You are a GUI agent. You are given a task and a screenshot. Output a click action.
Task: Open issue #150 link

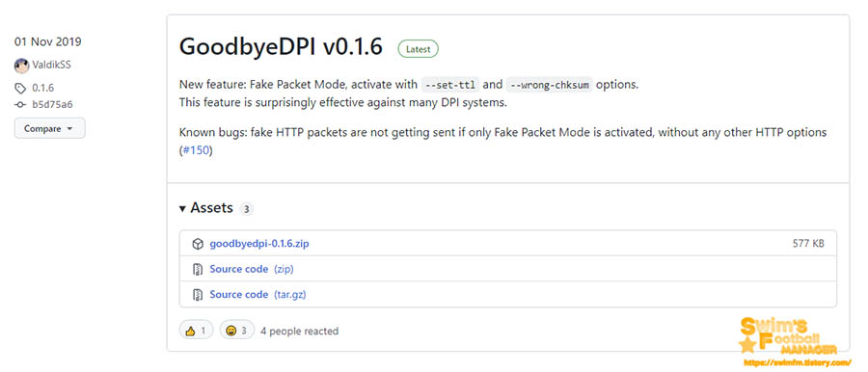tap(197, 150)
